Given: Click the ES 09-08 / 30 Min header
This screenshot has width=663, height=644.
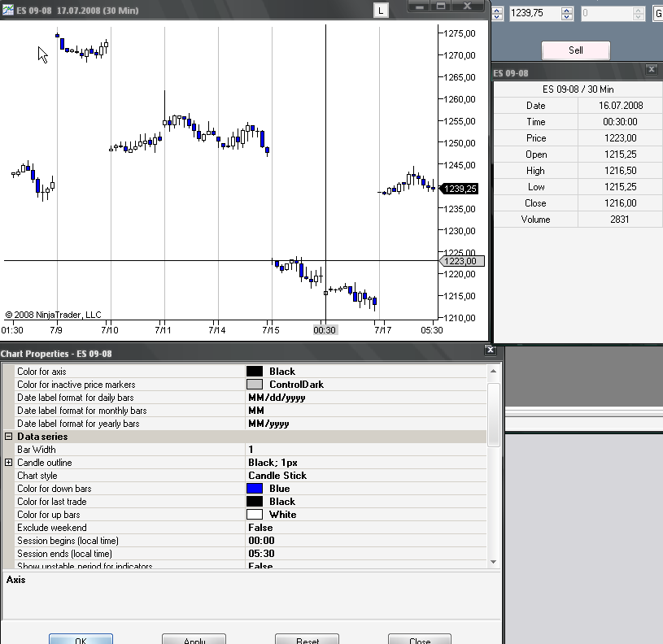Looking at the screenshot, I should pyautogui.click(x=578, y=89).
